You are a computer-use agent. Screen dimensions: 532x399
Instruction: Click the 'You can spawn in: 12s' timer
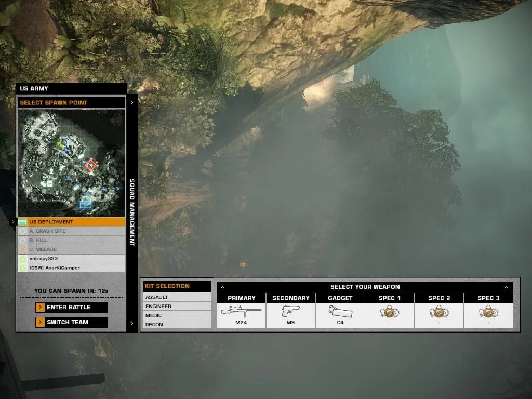pyautogui.click(x=71, y=291)
